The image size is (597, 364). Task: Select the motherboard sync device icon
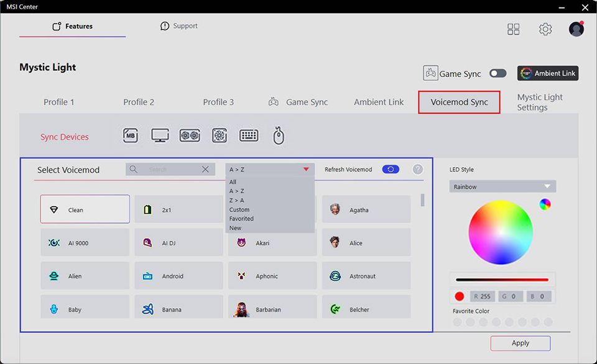(x=130, y=135)
